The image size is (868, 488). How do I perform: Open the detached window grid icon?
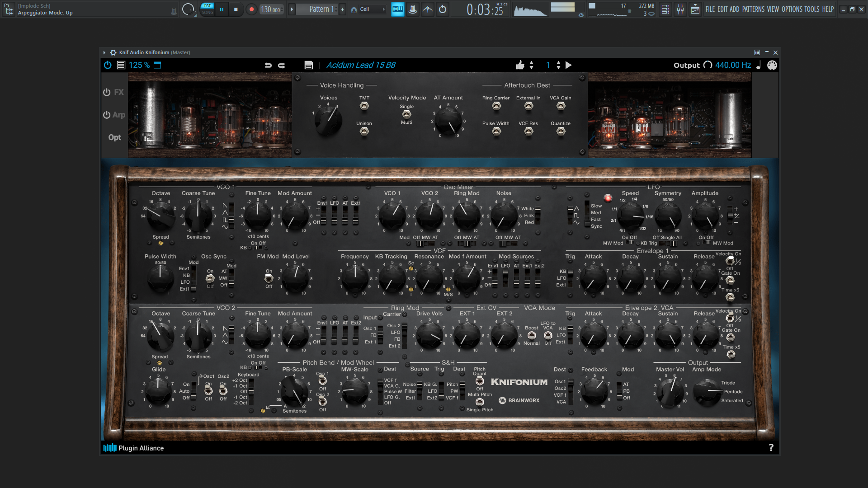757,52
